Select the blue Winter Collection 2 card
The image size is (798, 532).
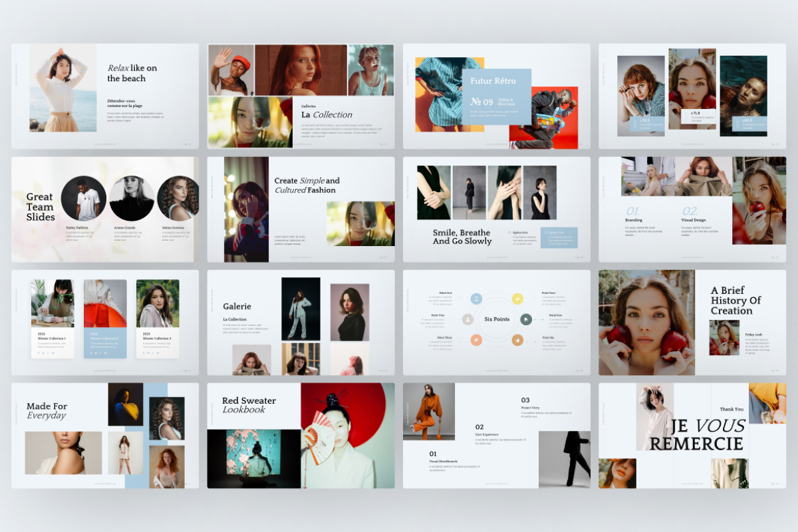pos(105,320)
